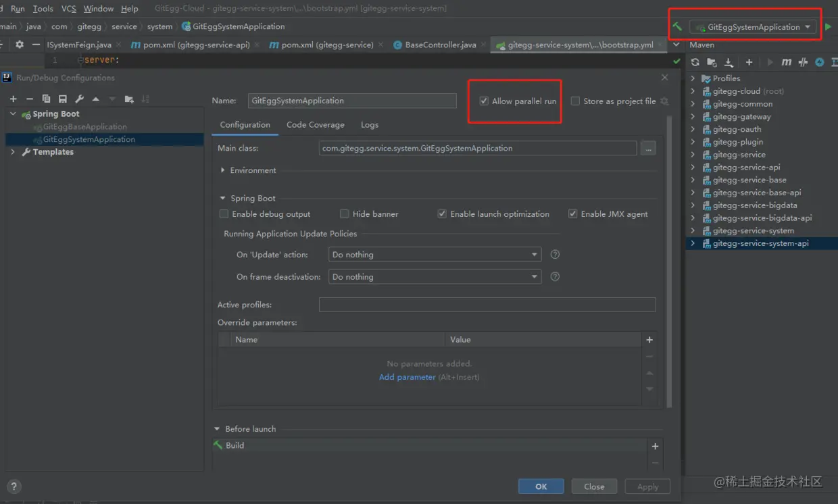Show help for 'Update' action

[555, 255]
